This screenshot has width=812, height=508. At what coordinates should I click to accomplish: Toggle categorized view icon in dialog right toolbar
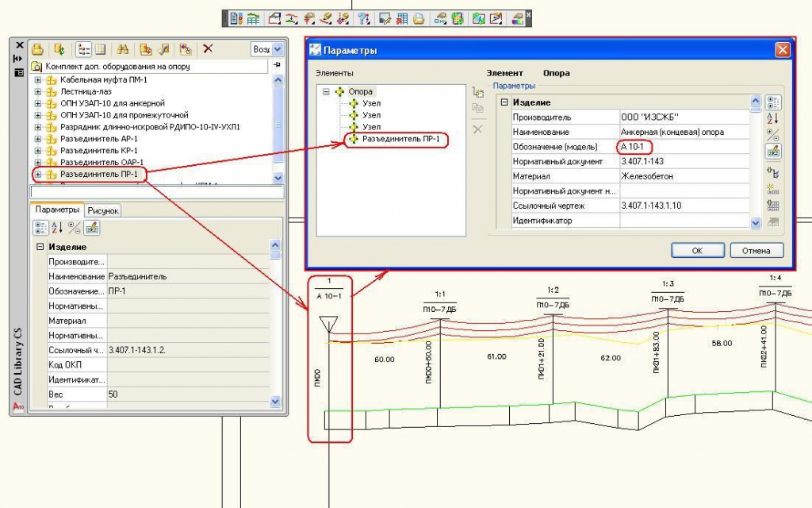pyautogui.click(x=773, y=102)
